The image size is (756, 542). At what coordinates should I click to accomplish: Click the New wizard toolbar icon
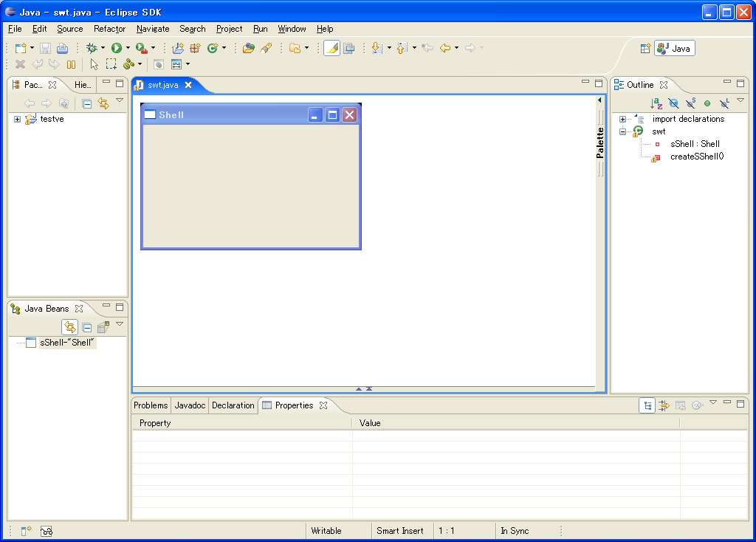20,48
